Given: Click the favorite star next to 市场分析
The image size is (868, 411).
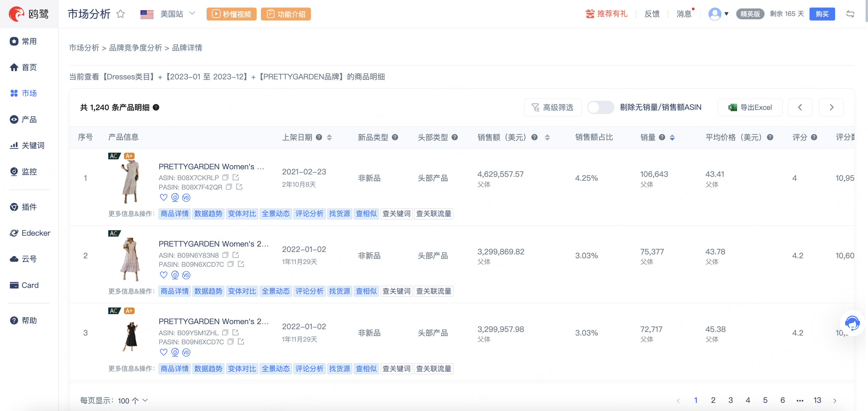Looking at the screenshot, I should coord(121,14).
